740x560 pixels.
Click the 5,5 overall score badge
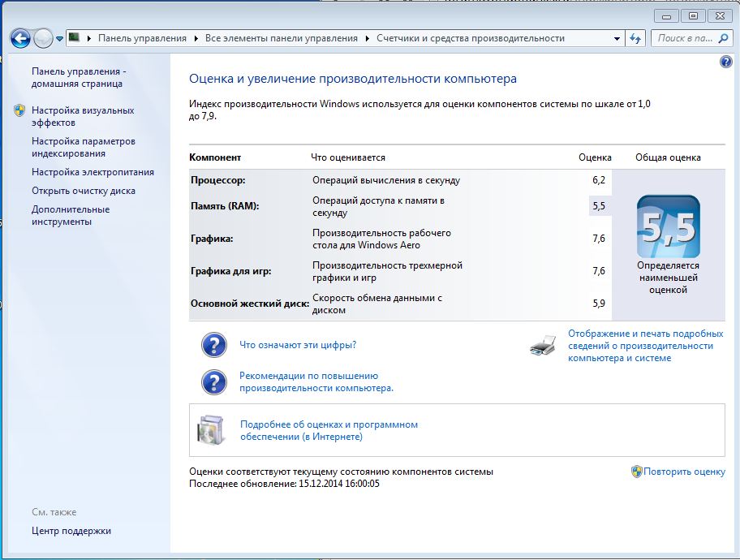pos(668,226)
